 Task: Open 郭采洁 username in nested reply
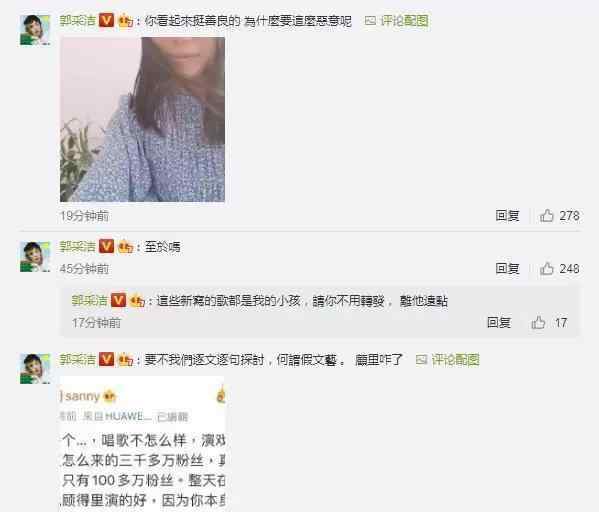[90, 300]
